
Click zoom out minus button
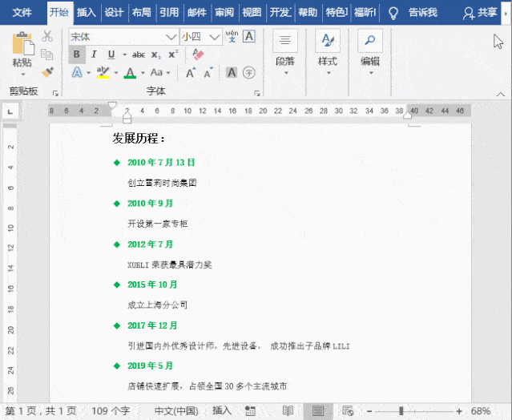[x=369, y=411]
